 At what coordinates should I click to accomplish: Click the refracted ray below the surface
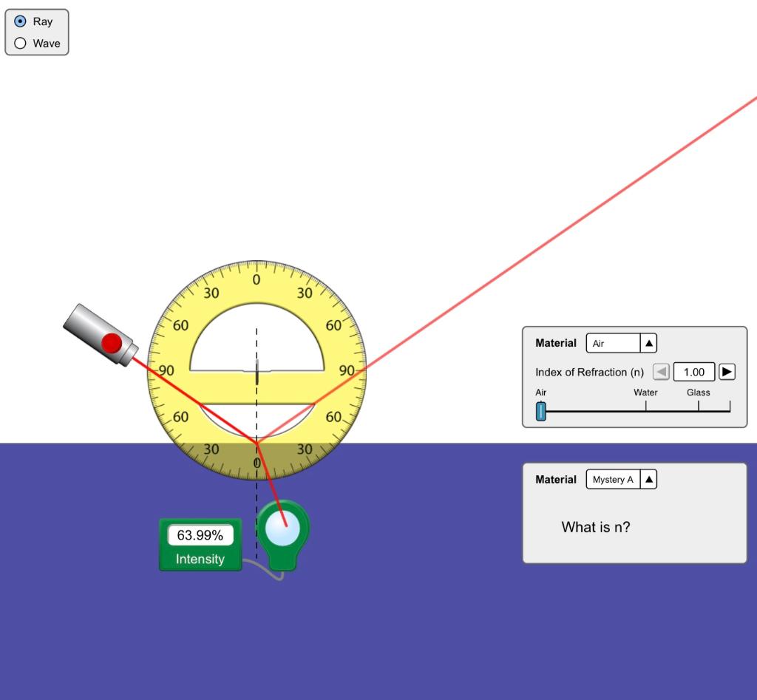point(274,488)
